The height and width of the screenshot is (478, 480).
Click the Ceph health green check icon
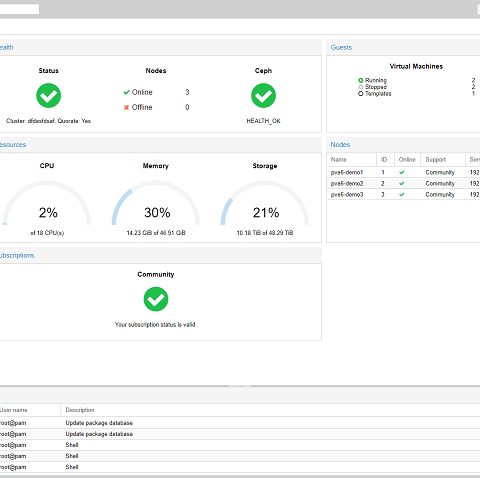pos(263,96)
